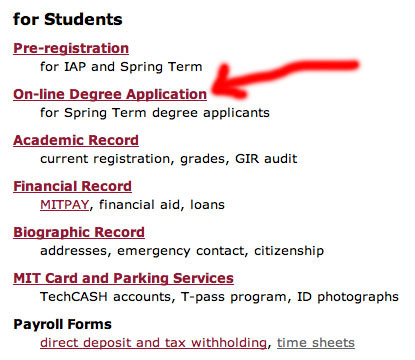Screen dimensions: 415x360
Task: Click 'for Spring Term degree applicants' text
Action: 155,113
